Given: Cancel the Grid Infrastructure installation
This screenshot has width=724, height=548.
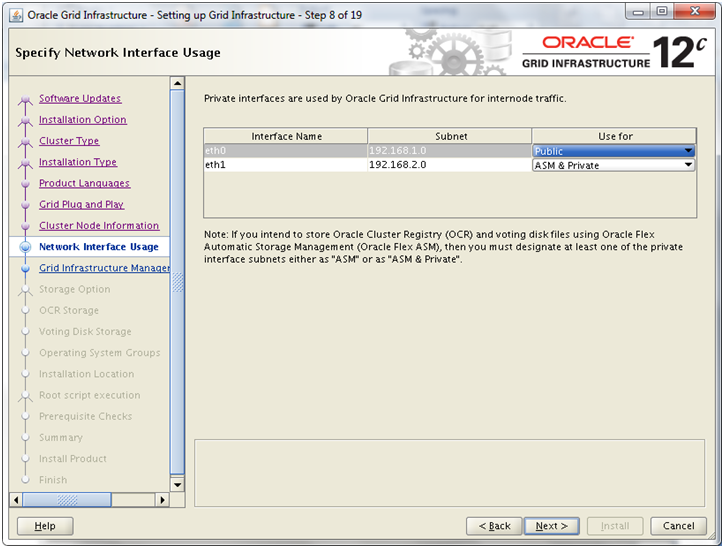Looking at the screenshot, I should click(678, 526).
